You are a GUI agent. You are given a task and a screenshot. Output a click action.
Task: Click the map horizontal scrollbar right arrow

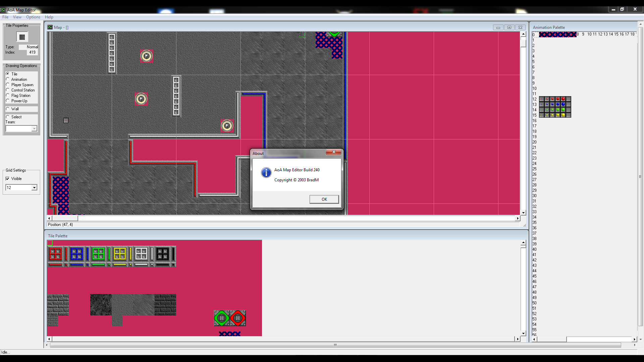(x=518, y=218)
